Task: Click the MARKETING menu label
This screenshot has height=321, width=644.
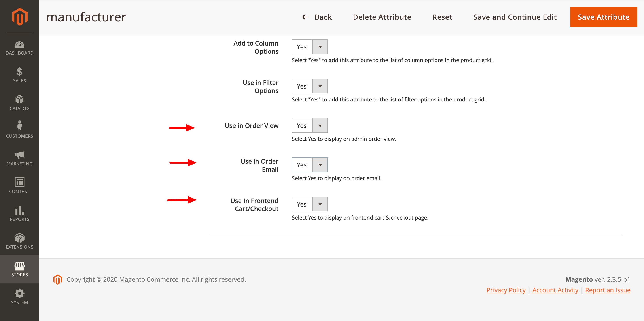Action: pos(19,164)
